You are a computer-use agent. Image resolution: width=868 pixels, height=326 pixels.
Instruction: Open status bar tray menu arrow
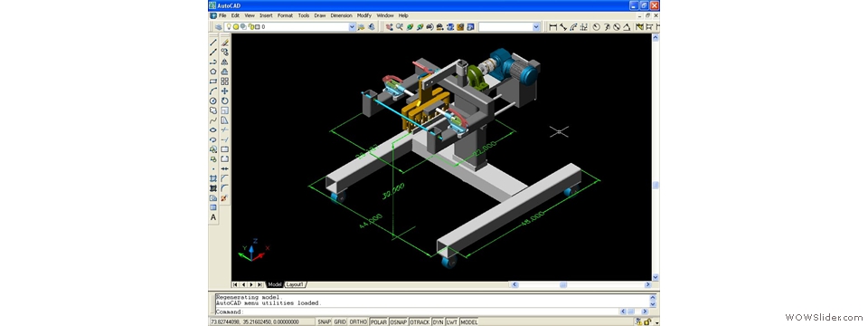point(656,322)
